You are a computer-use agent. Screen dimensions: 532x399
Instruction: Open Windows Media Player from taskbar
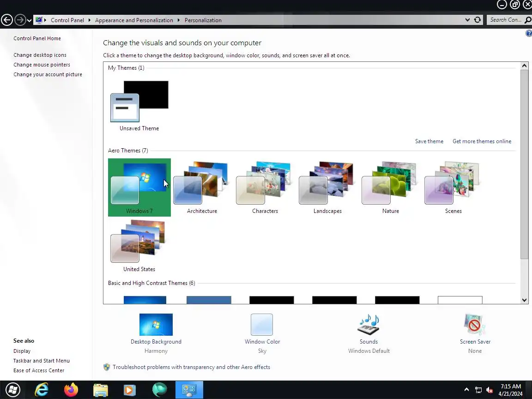click(x=130, y=390)
